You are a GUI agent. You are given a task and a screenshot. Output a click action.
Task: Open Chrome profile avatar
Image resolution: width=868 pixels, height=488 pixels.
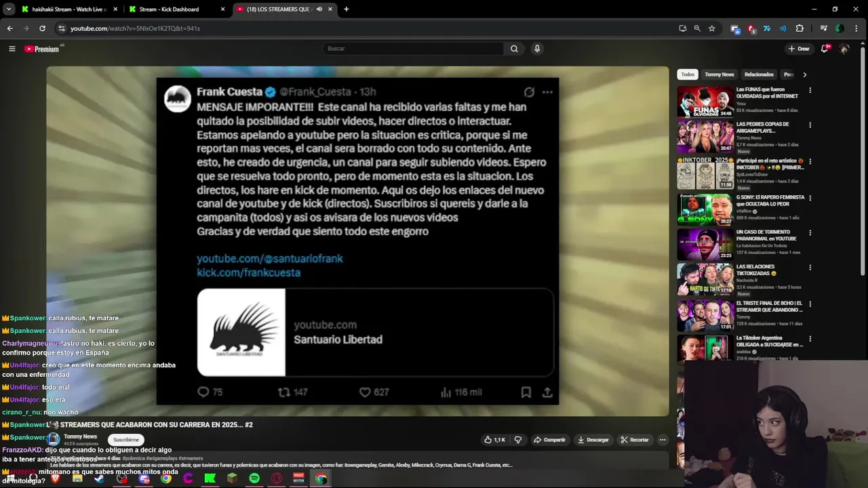coord(840,28)
